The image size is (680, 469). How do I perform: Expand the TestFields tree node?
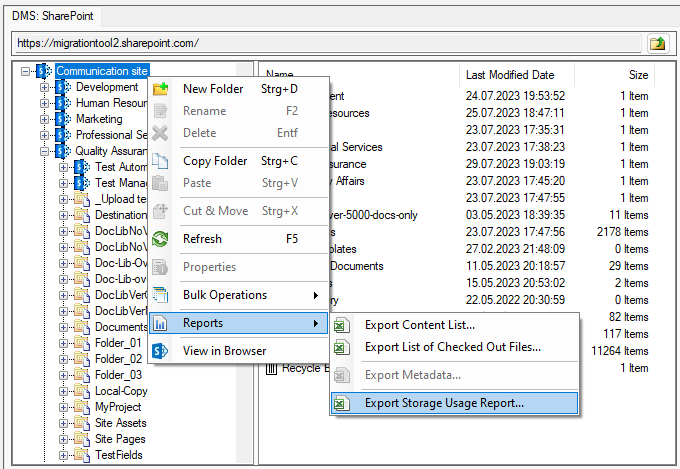tap(63, 456)
